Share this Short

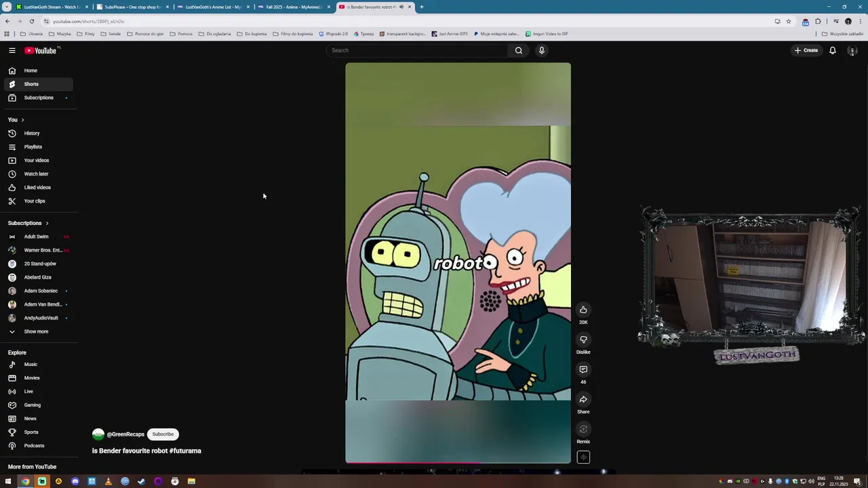[583, 399]
